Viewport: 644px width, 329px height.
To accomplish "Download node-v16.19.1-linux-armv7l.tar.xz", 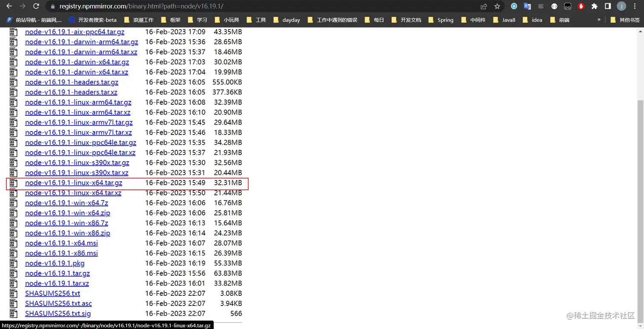I will click(x=78, y=132).
